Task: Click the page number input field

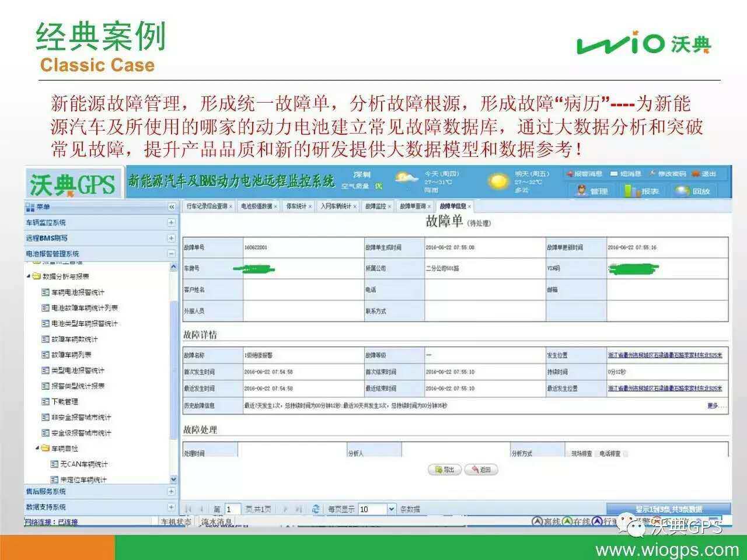Action: pyautogui.click(x=233, y=509)
